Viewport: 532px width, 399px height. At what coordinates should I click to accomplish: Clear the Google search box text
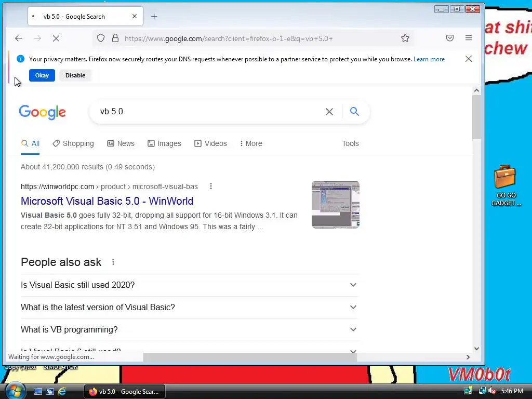329,112
